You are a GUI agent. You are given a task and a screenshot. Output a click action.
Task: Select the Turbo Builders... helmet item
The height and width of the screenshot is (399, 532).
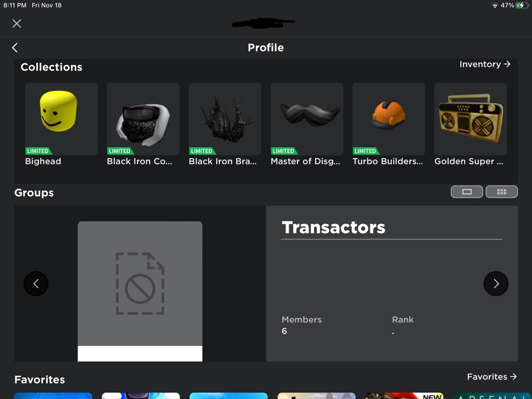tap(389, 119)
